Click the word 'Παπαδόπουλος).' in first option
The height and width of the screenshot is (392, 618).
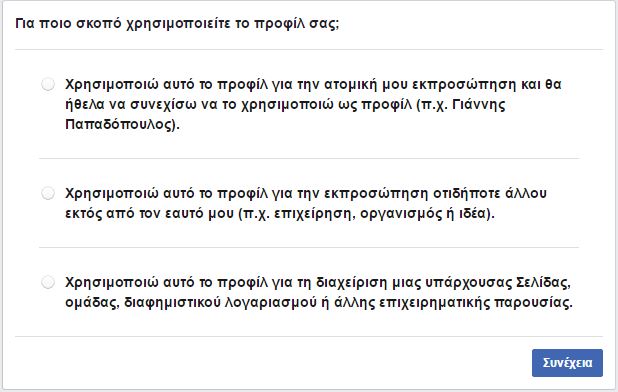[122, 125]
